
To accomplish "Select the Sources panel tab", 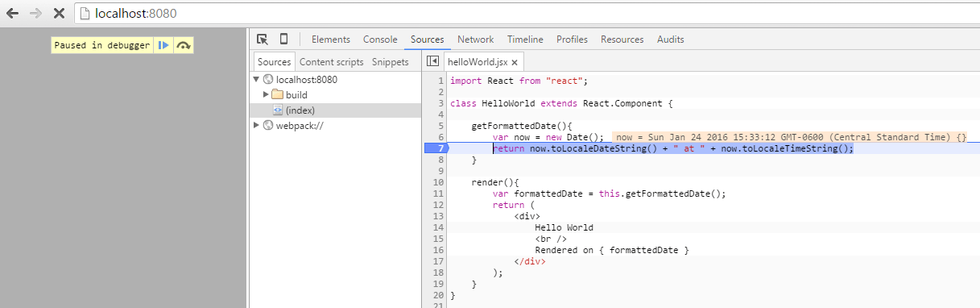I will 427,39.
